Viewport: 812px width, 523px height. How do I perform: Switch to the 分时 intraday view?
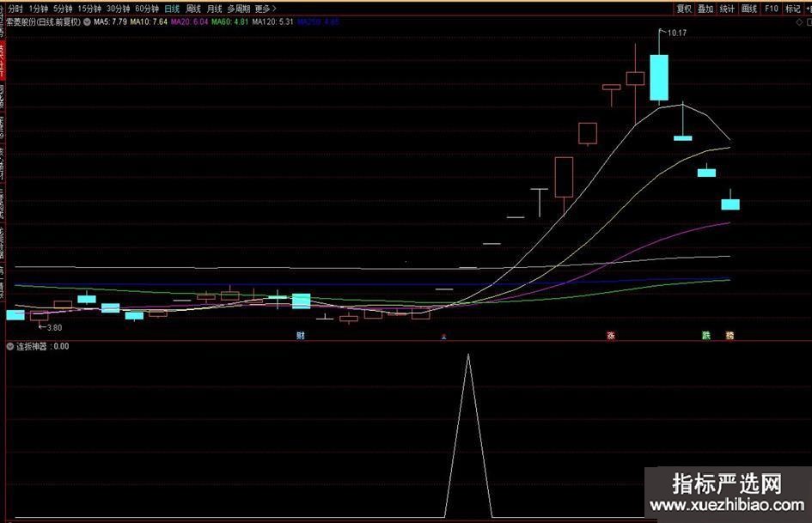pos(15,9)
